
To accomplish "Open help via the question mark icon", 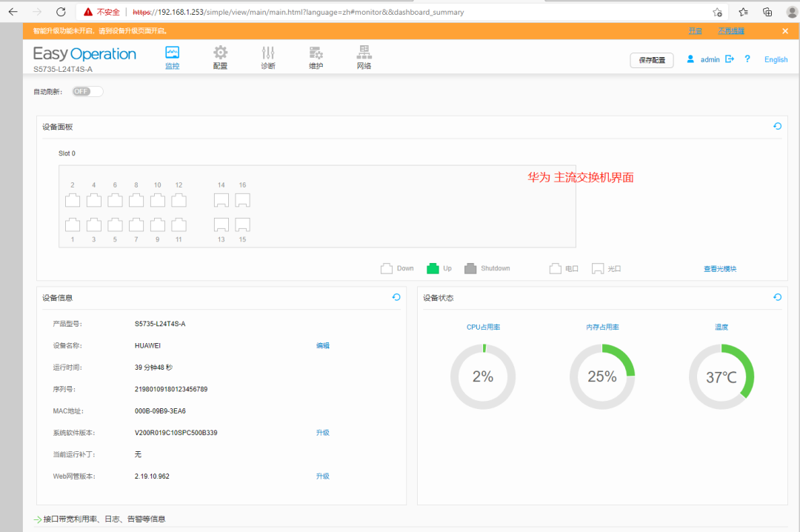I will (747, 59).
